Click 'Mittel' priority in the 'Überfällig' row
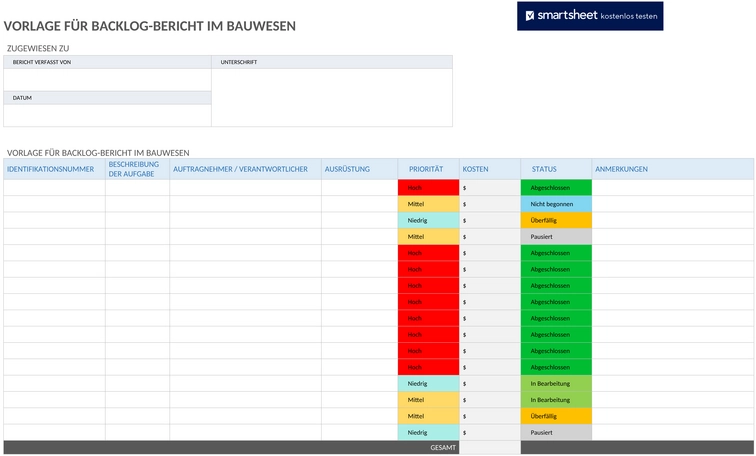This screenshot has height=456, width=756. (429, 416)
